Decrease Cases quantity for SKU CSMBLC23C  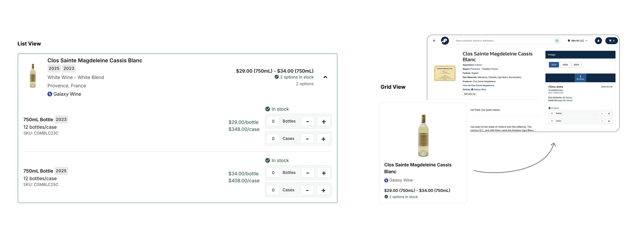coord(307,139)
